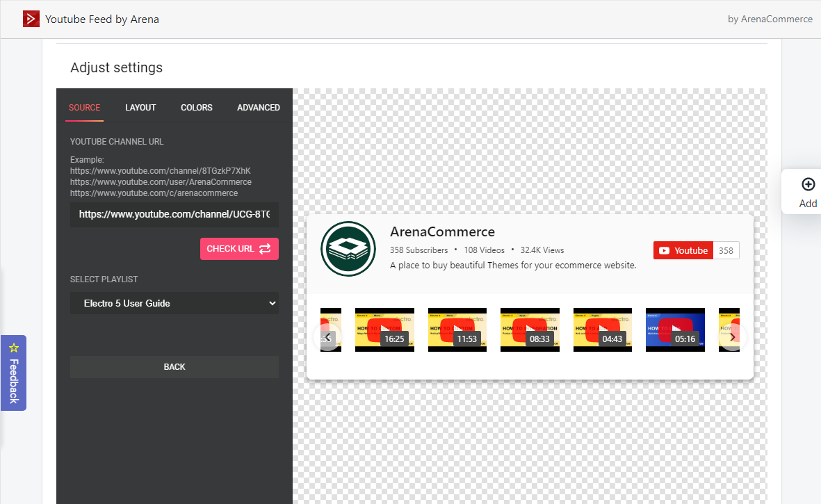Switch to the LAYOUT tab

(140, 107)
